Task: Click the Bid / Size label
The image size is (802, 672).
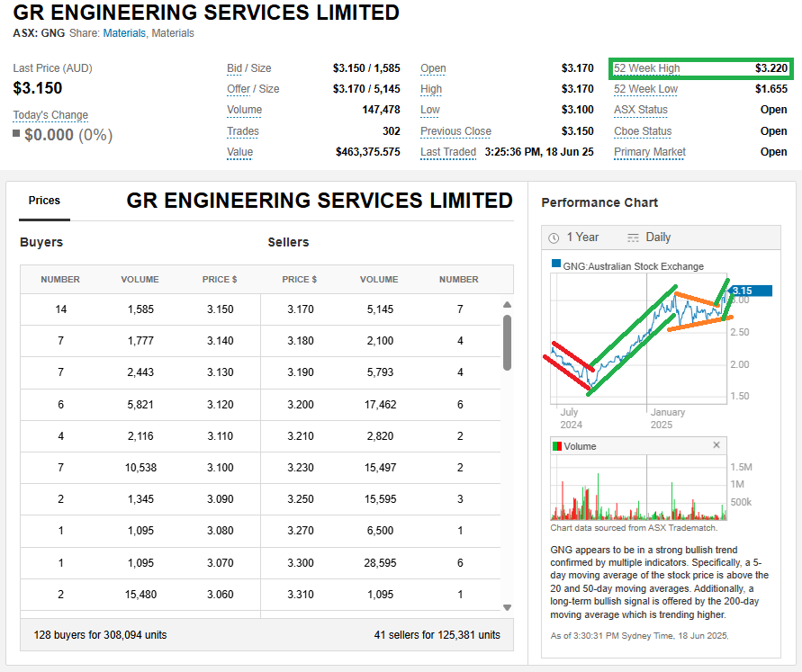Action: 248,68
